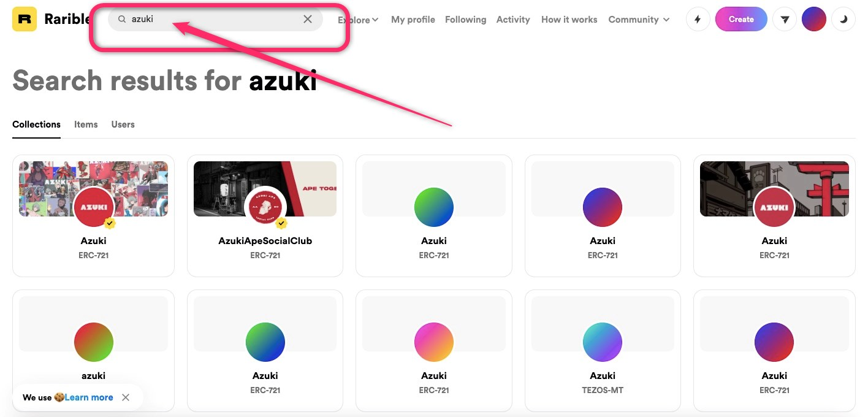Click the AzukiApeSocialClub red logo avatar
Screen dimensions: 868x417
click(265, 207)
